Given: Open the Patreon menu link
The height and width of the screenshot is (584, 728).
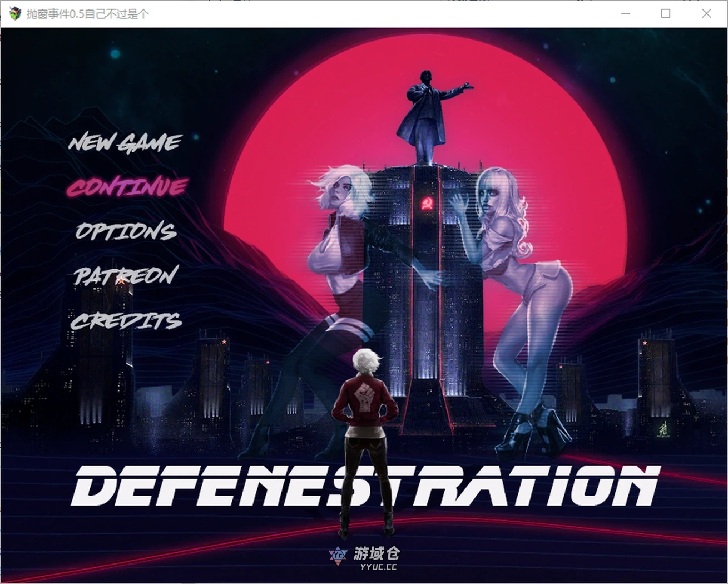Looking at the screenshot, I should (x=126, y=276).
